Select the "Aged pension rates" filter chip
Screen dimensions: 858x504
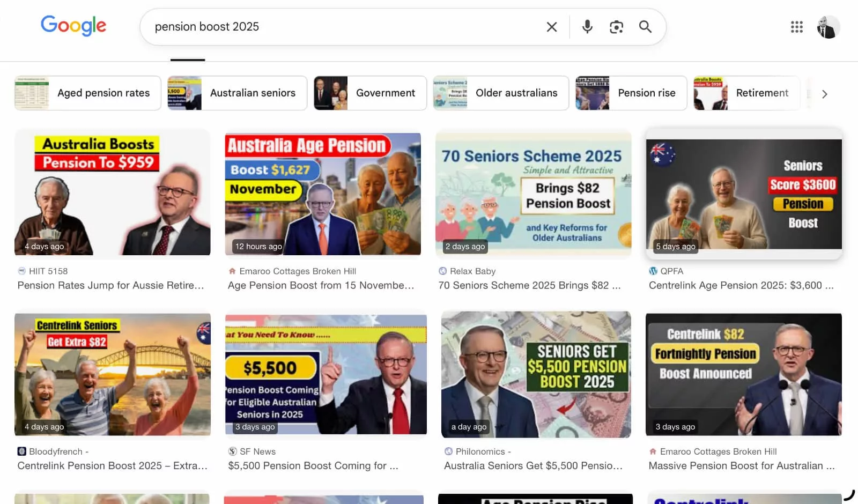pos(103,93)
